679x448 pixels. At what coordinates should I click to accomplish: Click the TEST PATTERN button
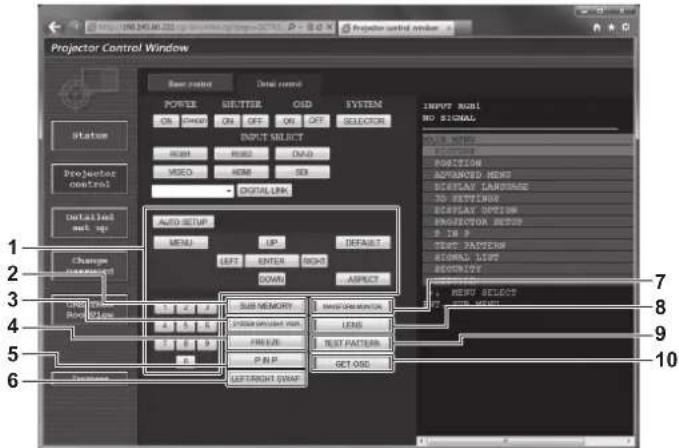352,343
